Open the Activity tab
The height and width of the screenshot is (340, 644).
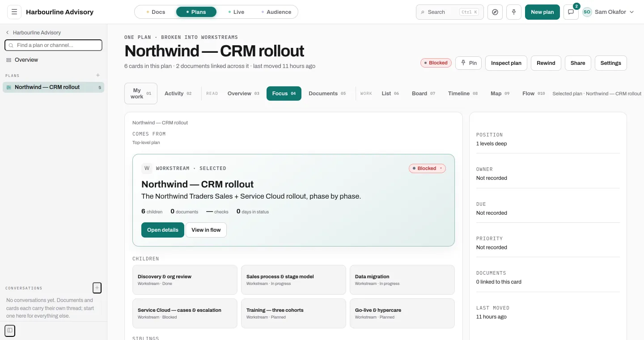click(x=178, y=93)
